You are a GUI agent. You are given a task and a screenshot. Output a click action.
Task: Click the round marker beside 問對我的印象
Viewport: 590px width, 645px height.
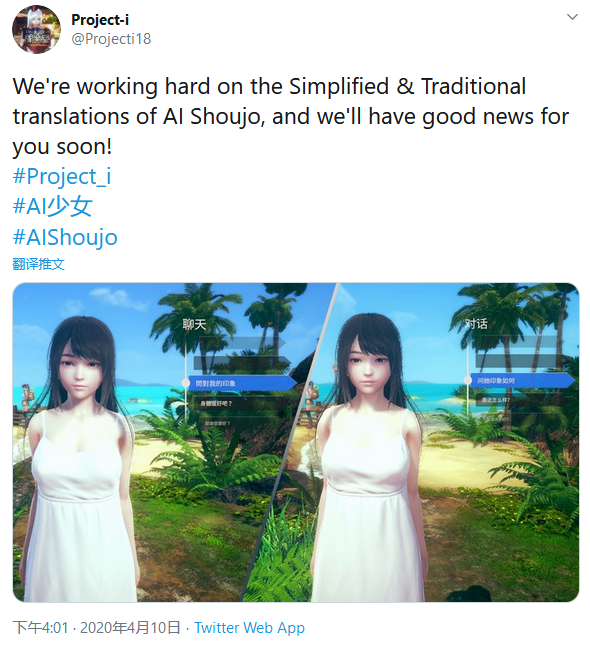tap(186, 383)
